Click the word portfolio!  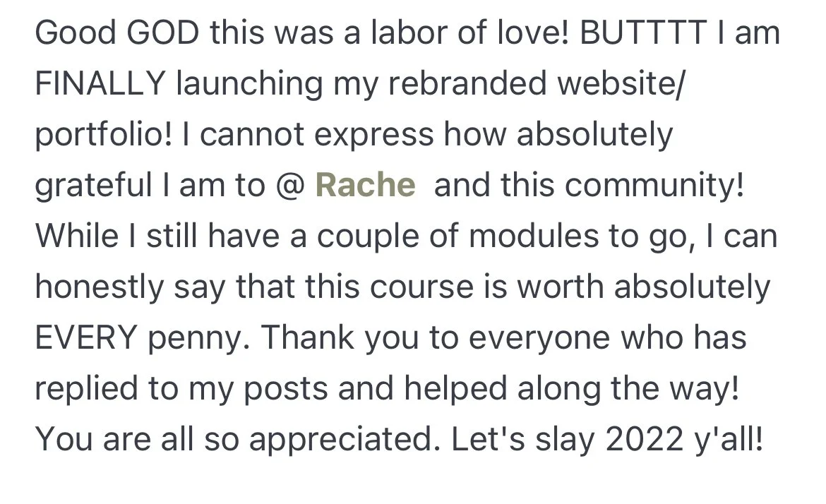click(104, 135)
